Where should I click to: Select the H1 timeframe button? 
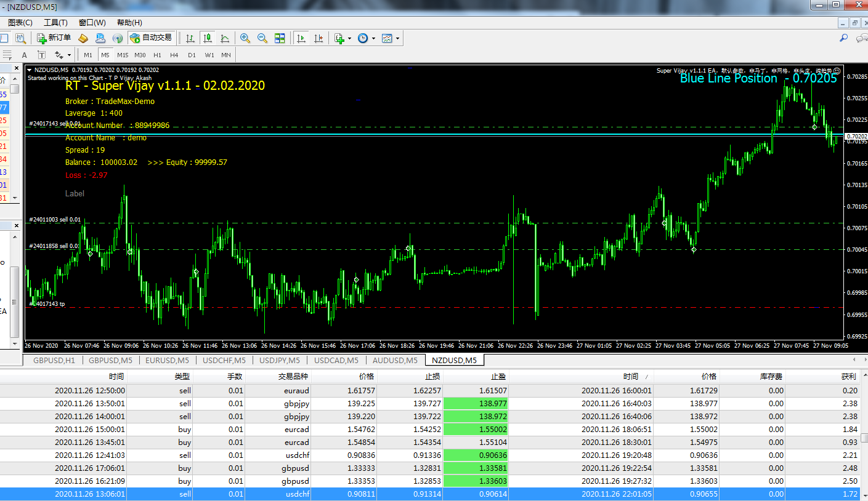[157, 55]
